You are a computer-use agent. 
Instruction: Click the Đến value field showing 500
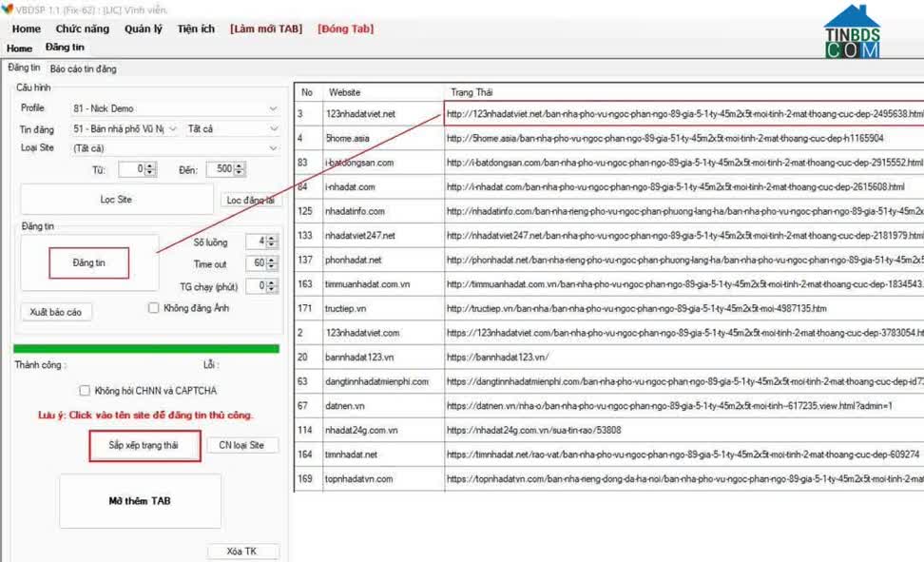point(220,169)
